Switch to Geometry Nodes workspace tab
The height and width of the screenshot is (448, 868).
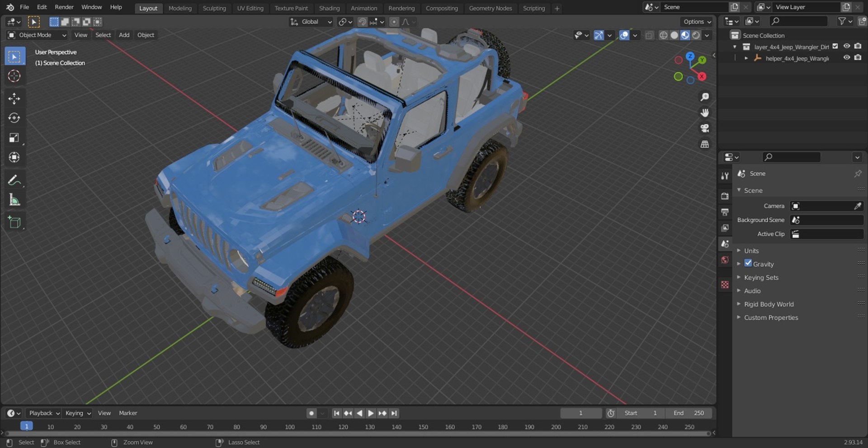[x=491, y=8]
